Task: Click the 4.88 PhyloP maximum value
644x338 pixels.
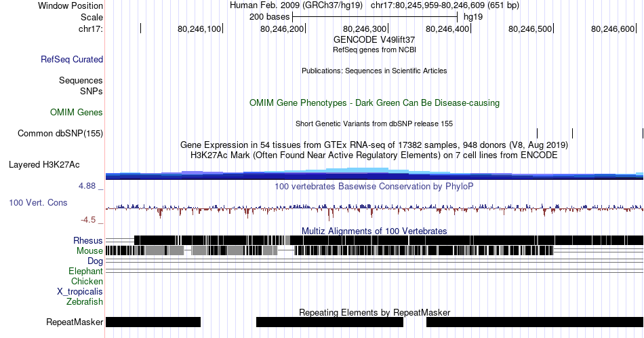Action: click(x=87, y=186)
